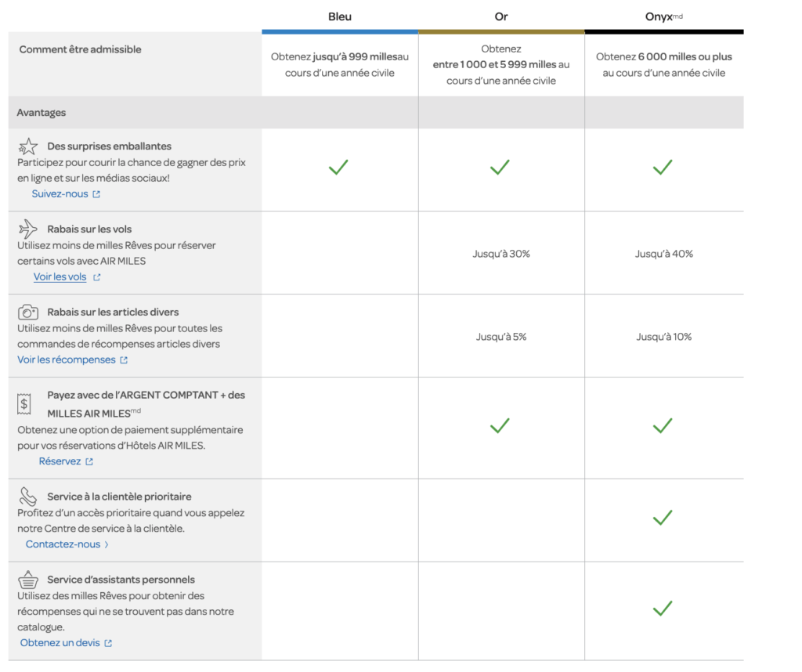Viewport: 802px width, 672px height.
Task: Select the Or tier column header
Action: tap(501, 16)
